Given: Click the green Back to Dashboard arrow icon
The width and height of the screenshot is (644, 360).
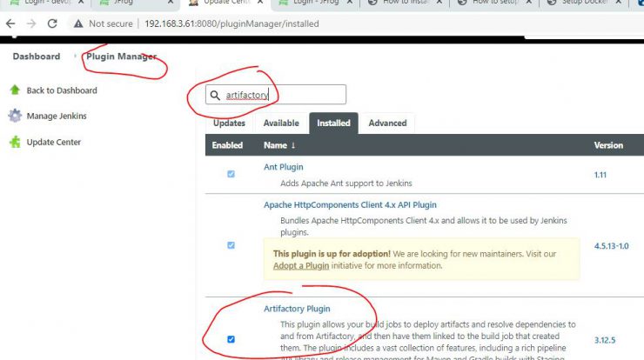Looking at the screenshot, I should 15,90.
